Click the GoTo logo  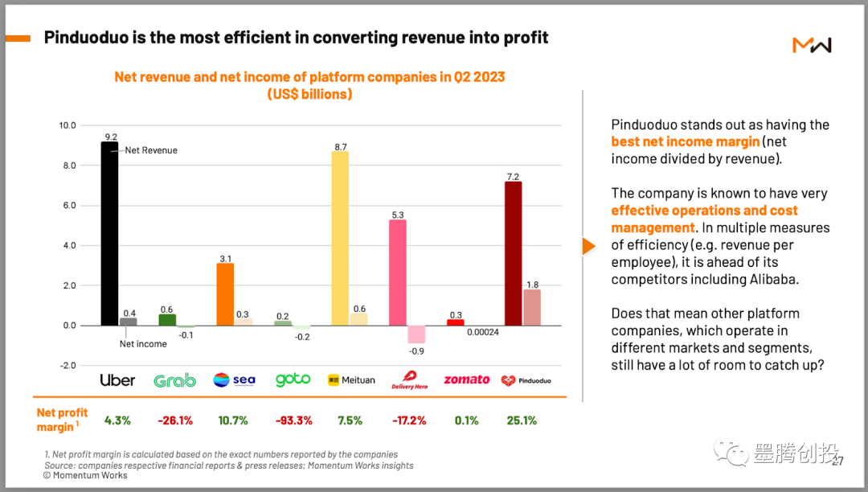(x=293, y=379)
